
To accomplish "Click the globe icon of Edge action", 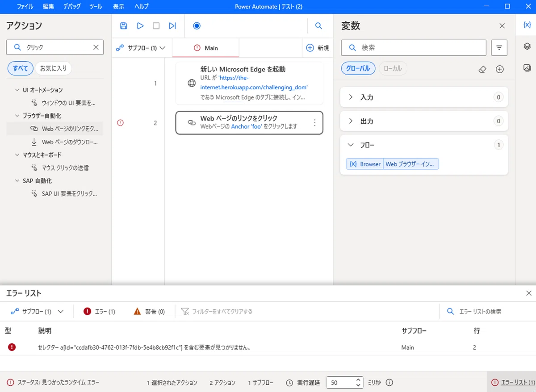I will click(x=191, y=83).
